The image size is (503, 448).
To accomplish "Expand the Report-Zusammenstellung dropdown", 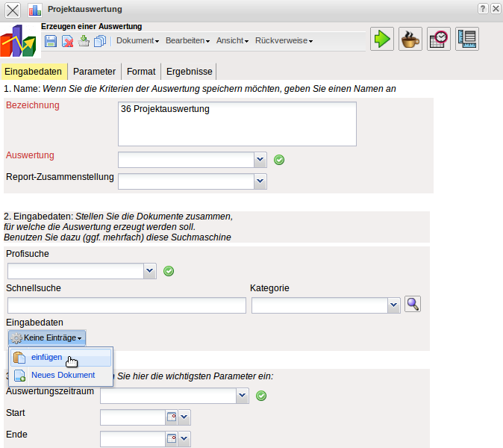I will click(x=260, y=181).
